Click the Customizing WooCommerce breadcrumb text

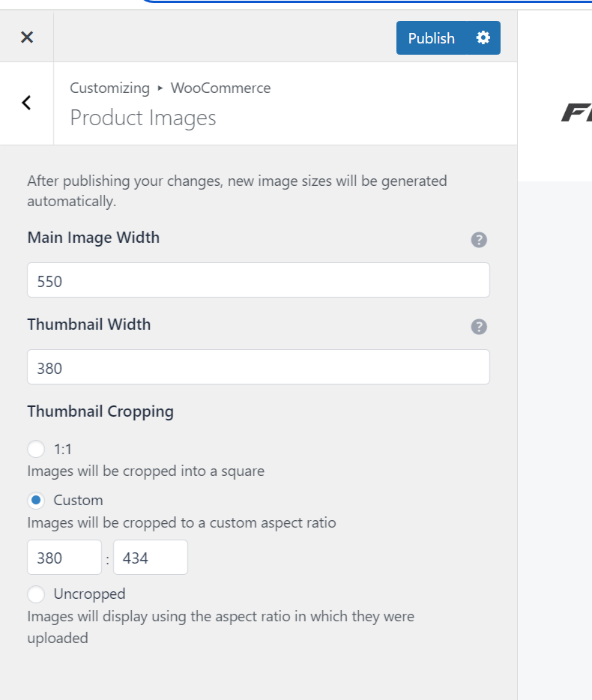point(170,88)
